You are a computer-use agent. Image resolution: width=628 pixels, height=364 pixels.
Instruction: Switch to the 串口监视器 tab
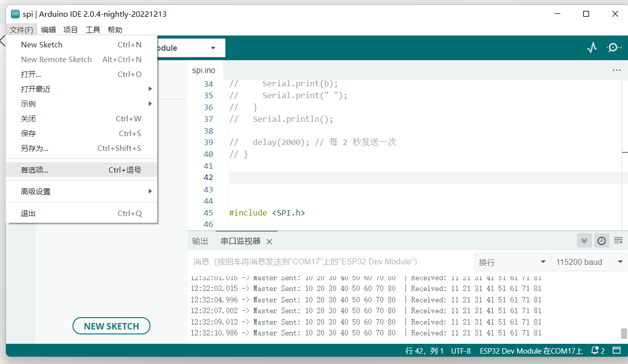[x=240, y=241]
